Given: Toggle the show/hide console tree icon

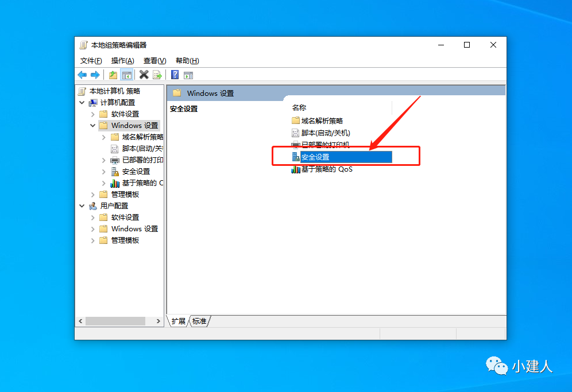Looking at the screenshot, I should tap(126, 75).
